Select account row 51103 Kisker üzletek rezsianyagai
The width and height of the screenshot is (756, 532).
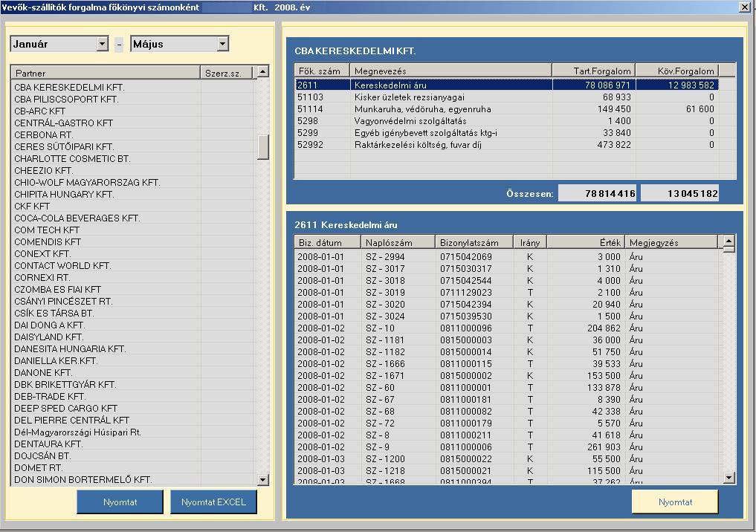click(x=507, y=97)
